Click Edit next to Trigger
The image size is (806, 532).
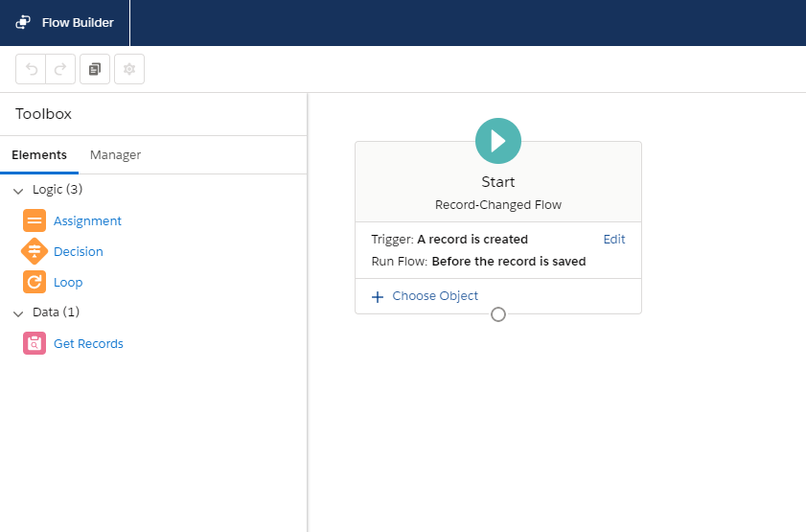[613, 239]
